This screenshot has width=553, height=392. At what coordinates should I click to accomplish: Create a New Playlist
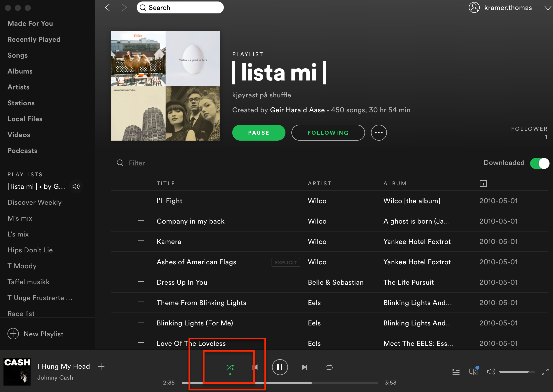pos(35,334)
